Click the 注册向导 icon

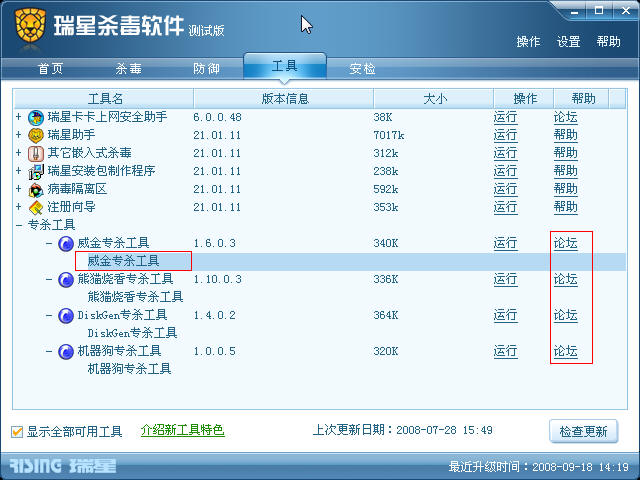tap(36, 208)
